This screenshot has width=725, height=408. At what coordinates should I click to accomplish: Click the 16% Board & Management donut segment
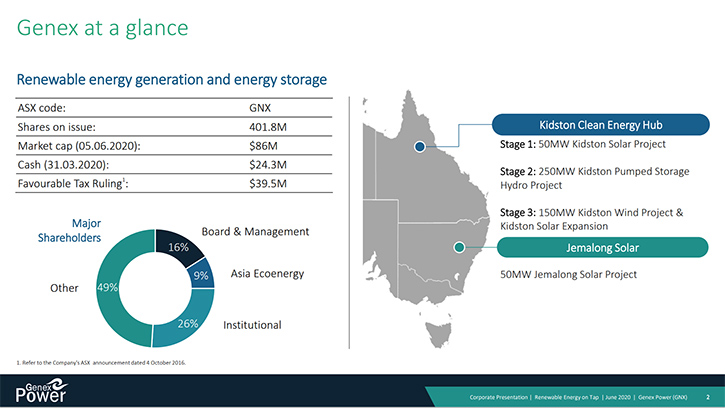click(178, 247)
